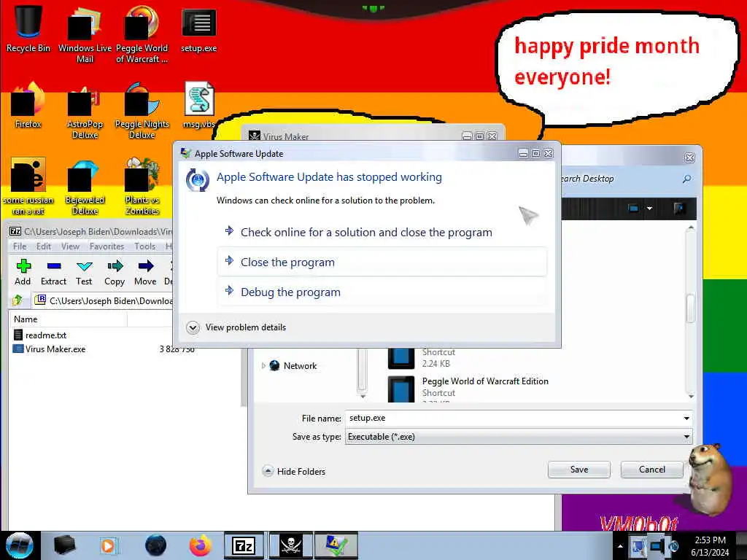
Task: Click the Virus Maker pirate taskbar button
Action: click(x=291, y=545)
